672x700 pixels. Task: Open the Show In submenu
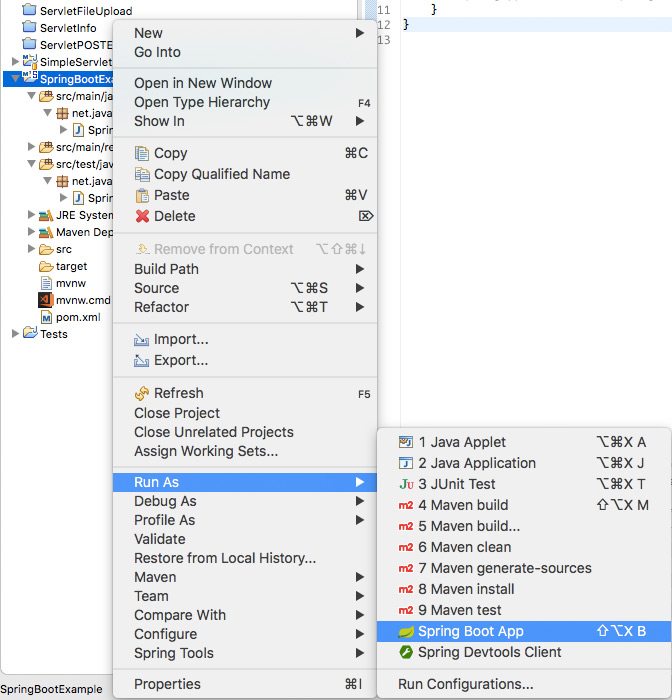245,121
